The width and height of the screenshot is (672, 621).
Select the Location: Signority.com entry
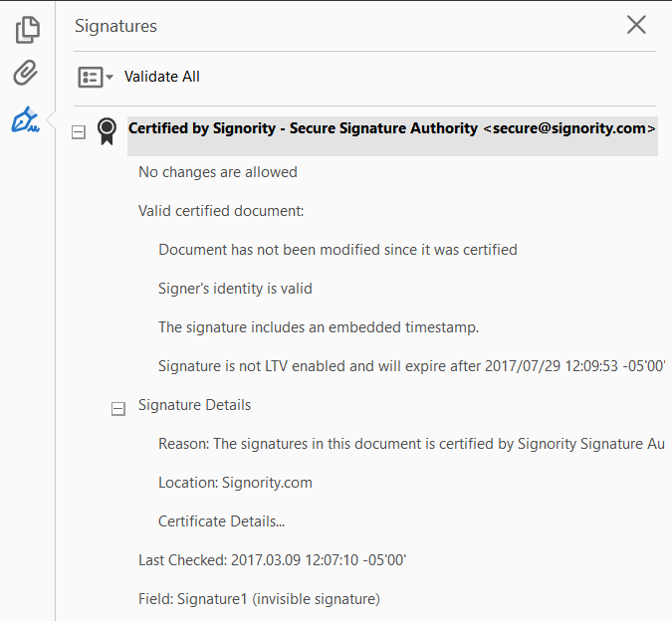235,483
